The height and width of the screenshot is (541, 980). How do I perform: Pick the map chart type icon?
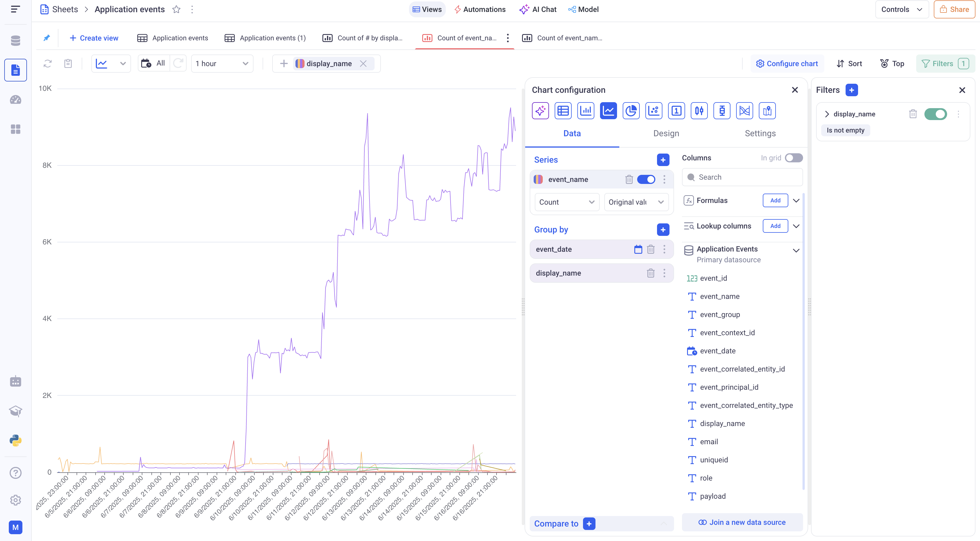point(767,111)
